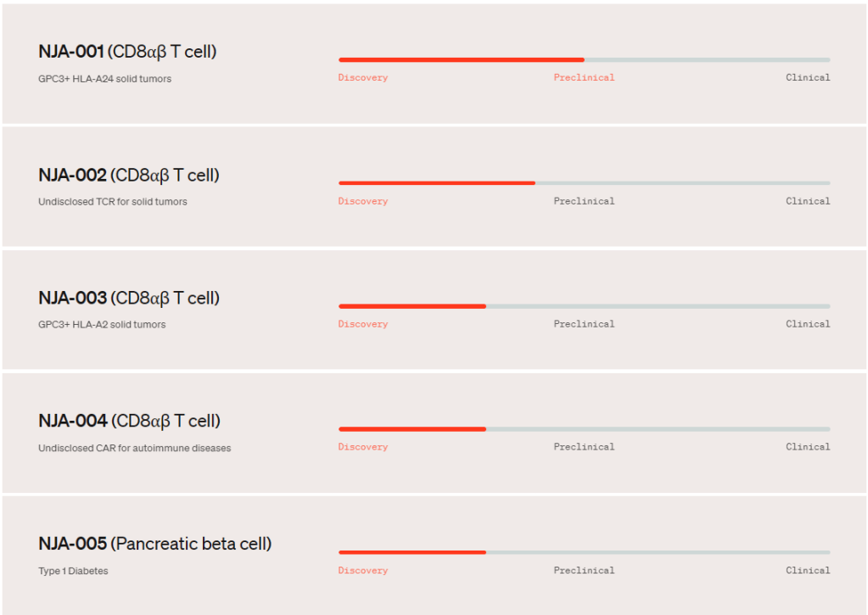Viewport: 868px width, 615px height.
Task: Click the Discovery label under NJA-002
Action: [x=362, y=202]
